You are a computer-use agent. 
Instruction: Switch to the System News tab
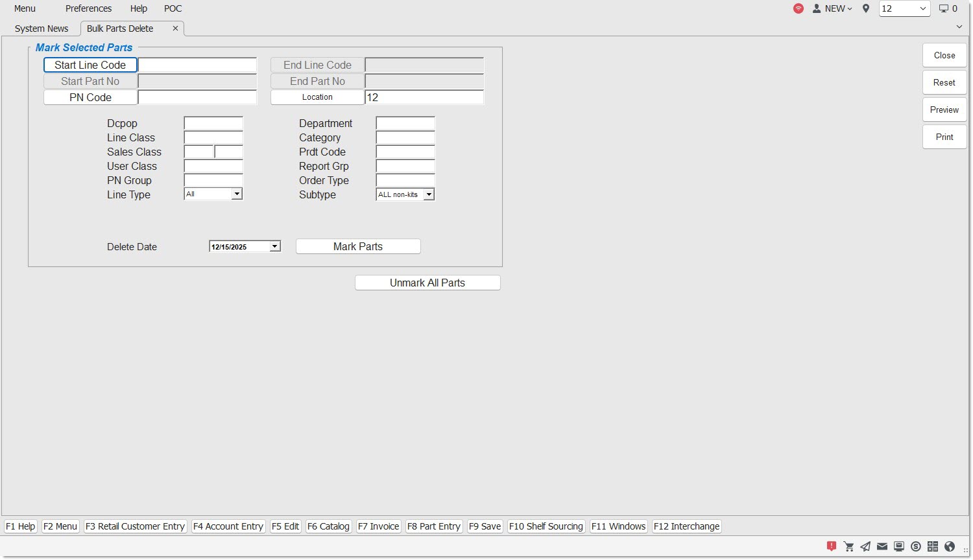tap(42, 29)
